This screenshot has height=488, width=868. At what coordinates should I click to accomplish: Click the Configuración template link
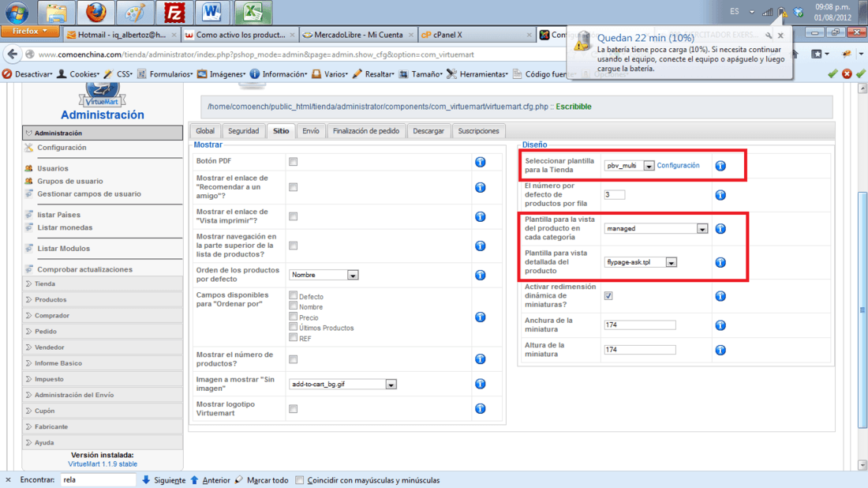[x=678, y=165]
